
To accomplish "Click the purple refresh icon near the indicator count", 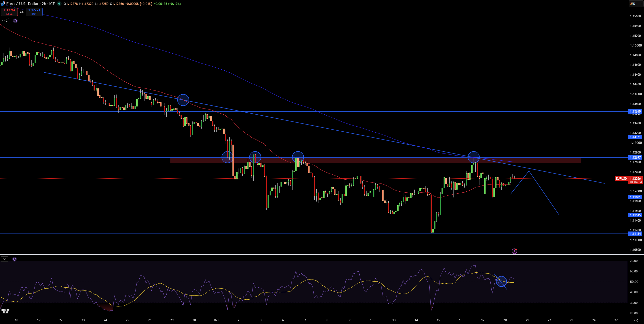I will [x=15, y=21].
